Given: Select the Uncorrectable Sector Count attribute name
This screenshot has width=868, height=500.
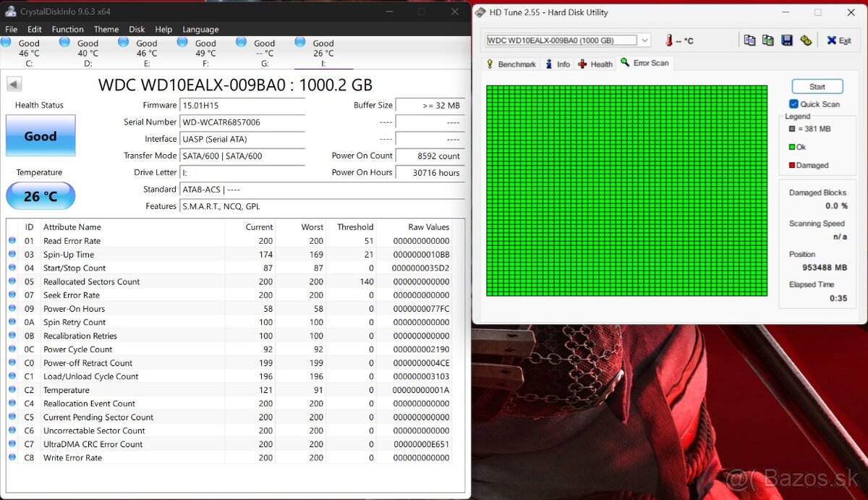Looking at the screenshot, I should [94, 431].
